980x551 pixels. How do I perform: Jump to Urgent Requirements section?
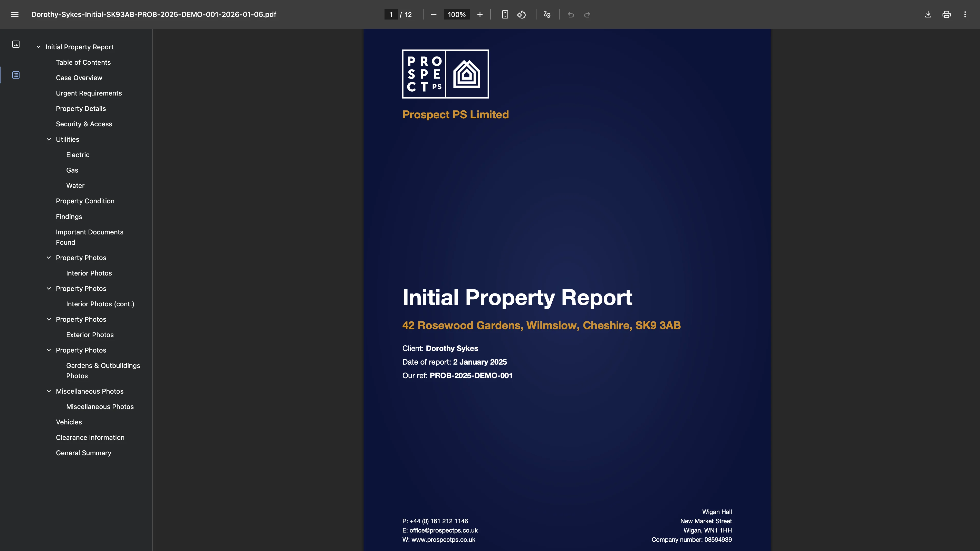pyautogui.click(x=89, y=93)
